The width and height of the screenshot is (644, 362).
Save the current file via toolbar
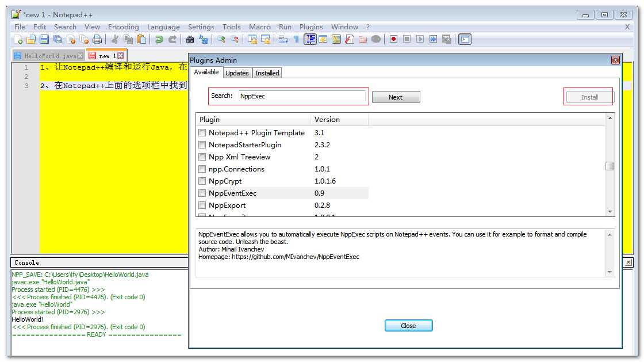(x=44, y=40)
